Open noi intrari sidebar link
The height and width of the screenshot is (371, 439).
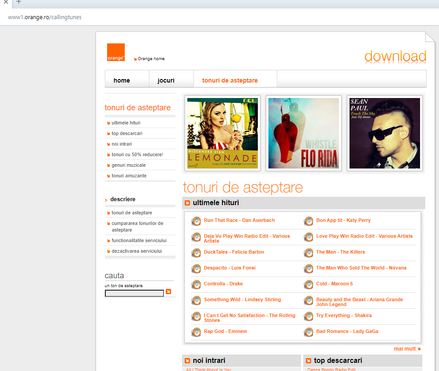pos(122,144)
